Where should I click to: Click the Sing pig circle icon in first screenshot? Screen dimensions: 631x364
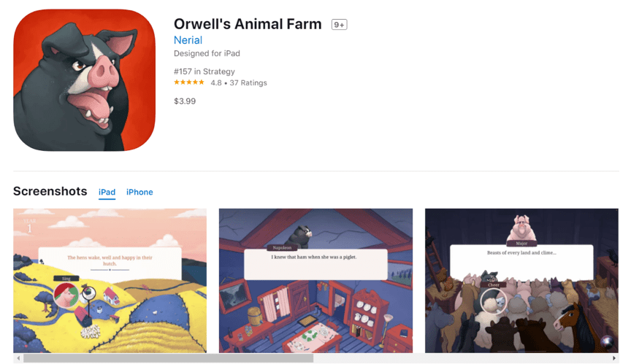click(x=66, y=295)
